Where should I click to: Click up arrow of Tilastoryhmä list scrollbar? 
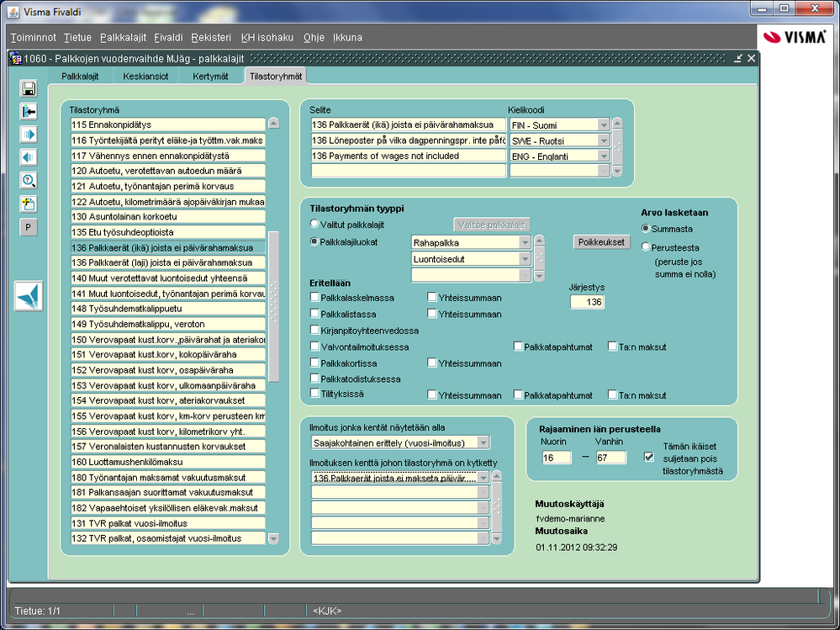(274, 123)
